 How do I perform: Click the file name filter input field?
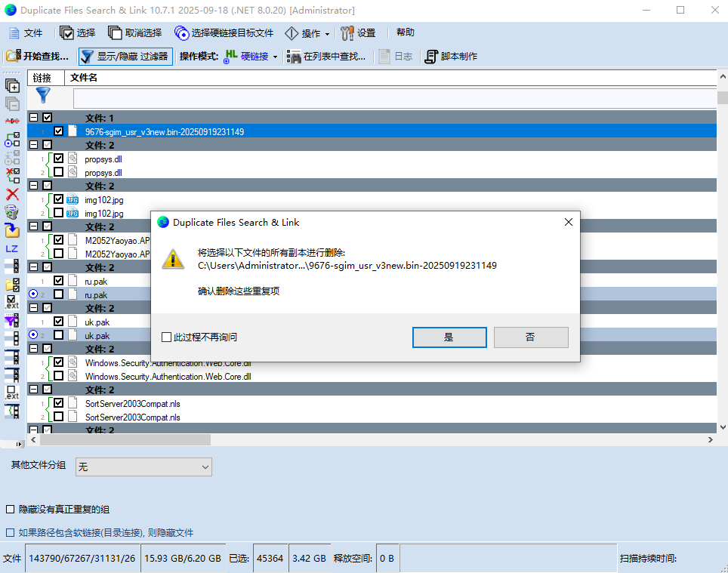(x=393, y=99)
